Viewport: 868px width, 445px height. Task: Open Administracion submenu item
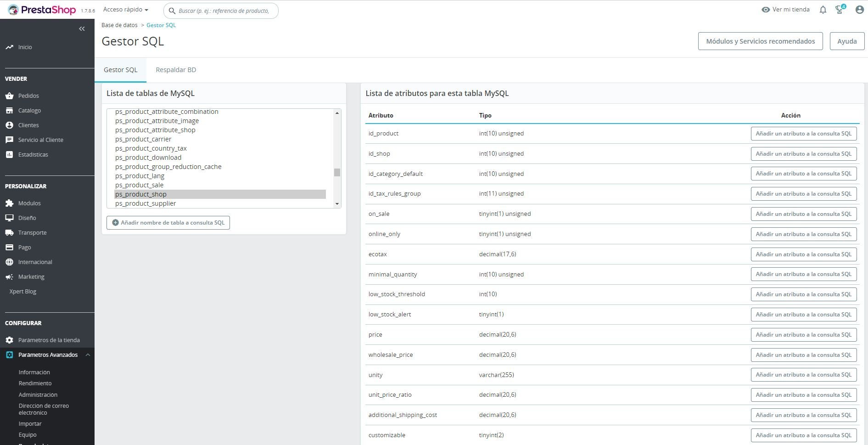click(x=38, y=394)
